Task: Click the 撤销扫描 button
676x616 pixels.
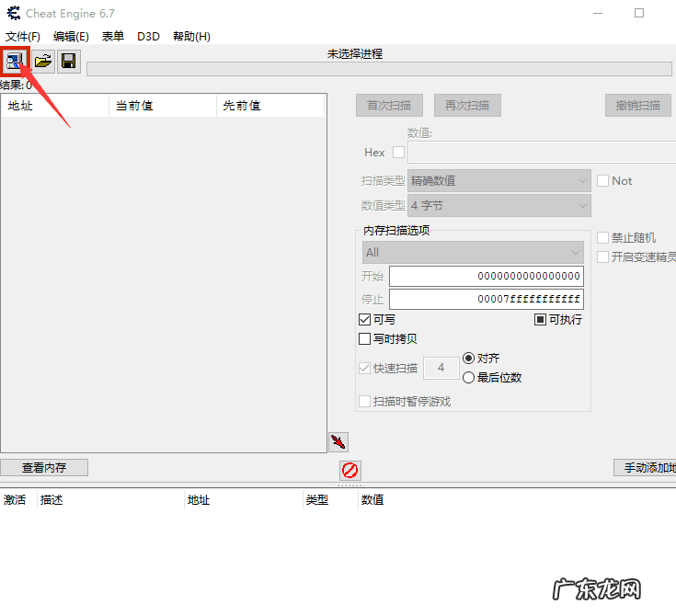Action: 638,105
